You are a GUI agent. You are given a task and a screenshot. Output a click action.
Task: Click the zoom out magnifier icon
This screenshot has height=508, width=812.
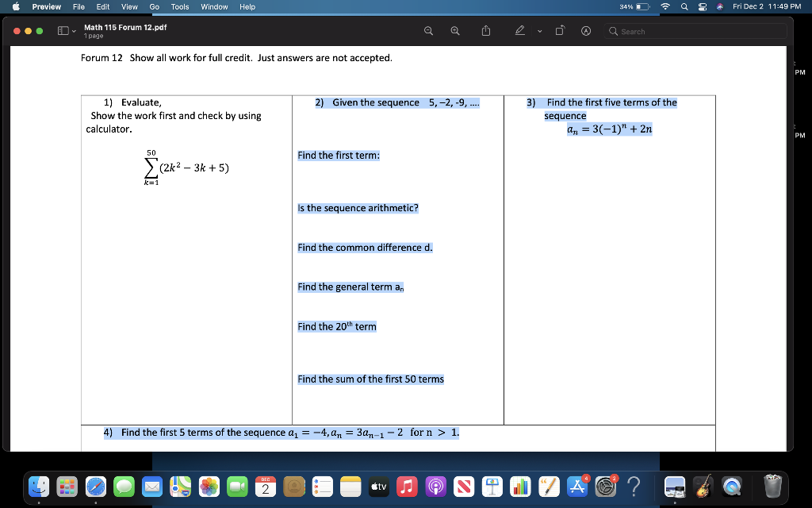tap(428, 31)
